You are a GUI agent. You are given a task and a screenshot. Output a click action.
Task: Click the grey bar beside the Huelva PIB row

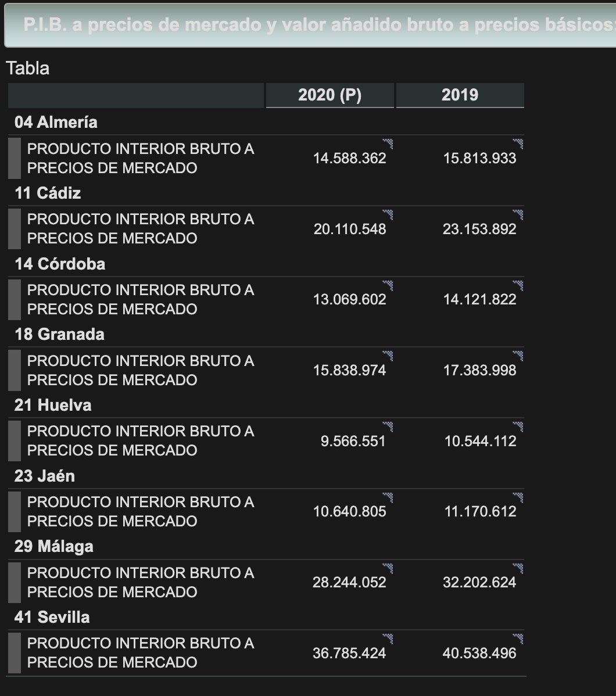[14, 441]
